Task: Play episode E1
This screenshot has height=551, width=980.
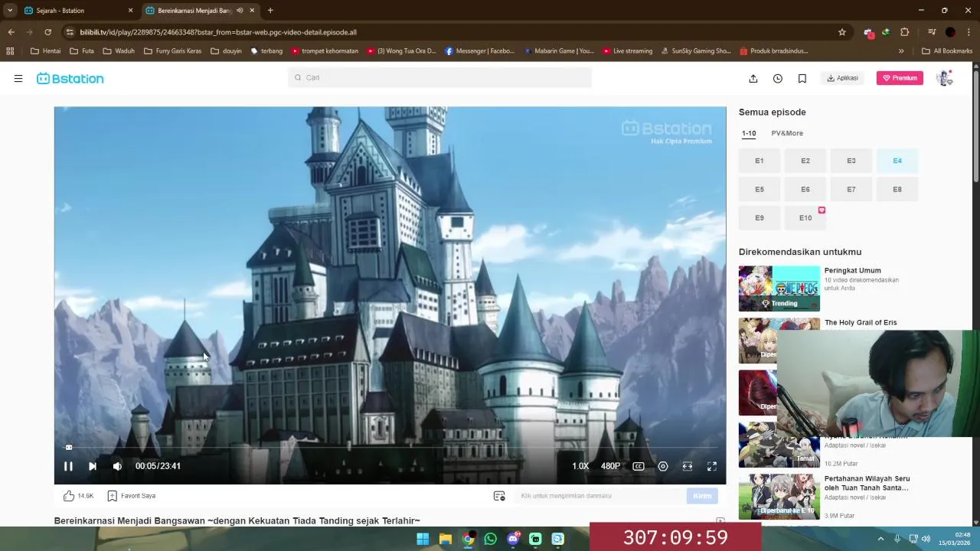Action: point(759,161)
